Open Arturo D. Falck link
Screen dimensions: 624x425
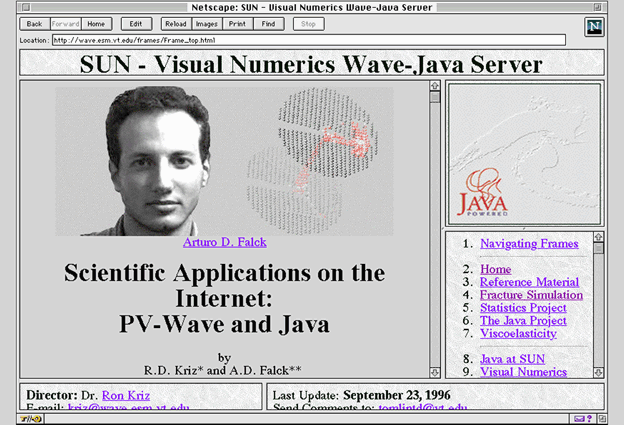225,242
